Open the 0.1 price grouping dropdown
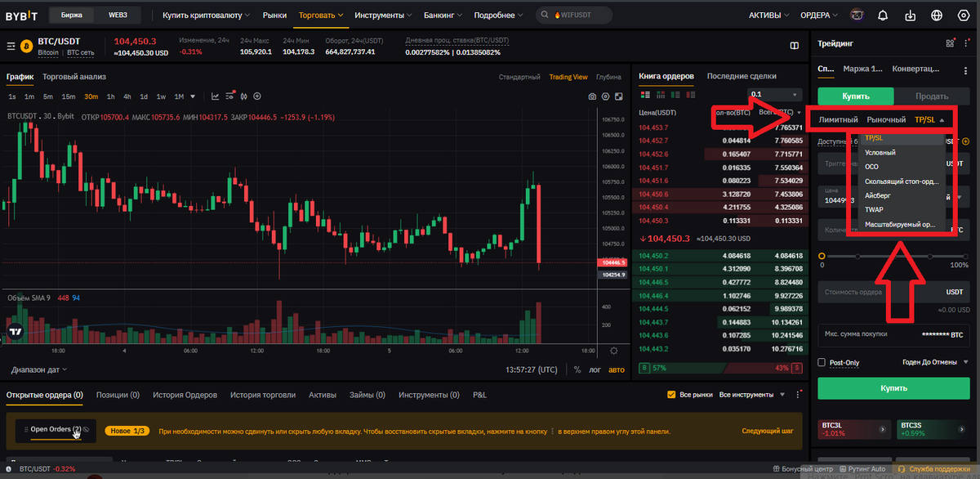 point(775,95)
